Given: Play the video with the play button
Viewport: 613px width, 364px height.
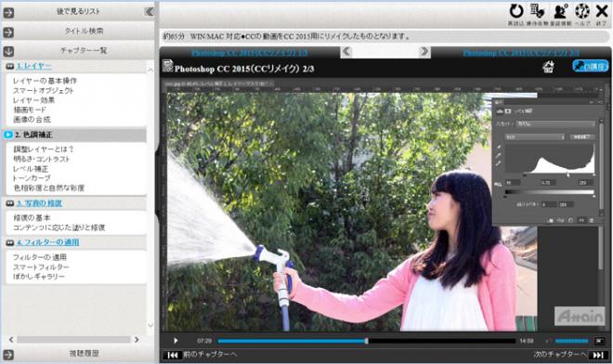Looking at the screenshot, I should [176, 341].
